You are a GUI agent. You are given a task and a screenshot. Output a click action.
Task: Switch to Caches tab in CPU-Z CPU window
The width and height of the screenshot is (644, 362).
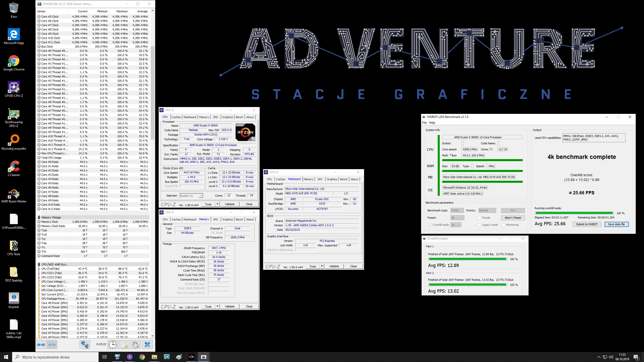coord(176,117)
